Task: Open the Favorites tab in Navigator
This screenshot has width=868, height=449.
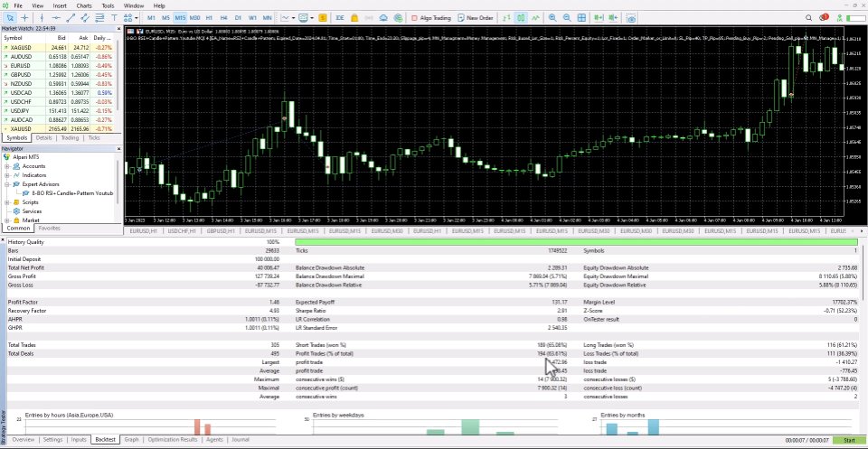Action: (x=49, y=228)
